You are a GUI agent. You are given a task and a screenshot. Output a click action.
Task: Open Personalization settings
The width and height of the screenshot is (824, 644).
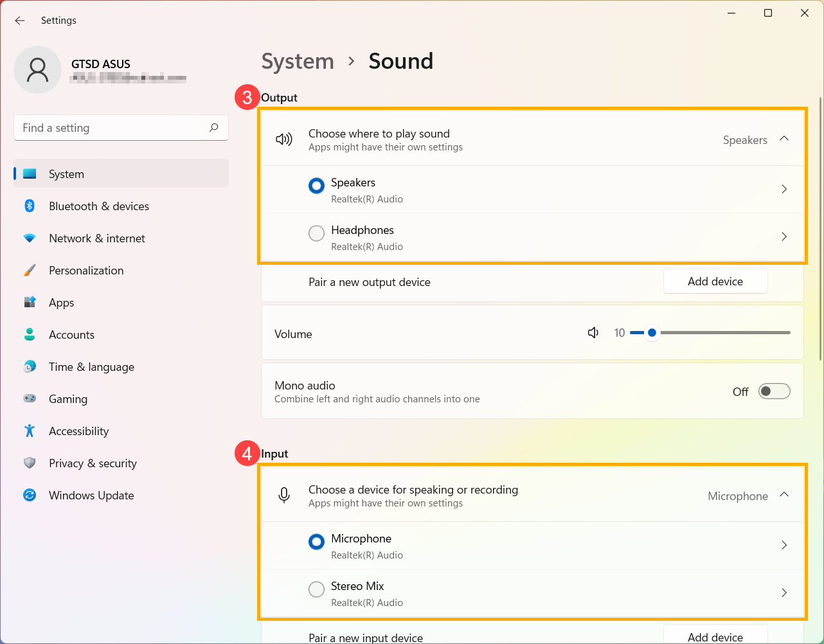point(86,271)
